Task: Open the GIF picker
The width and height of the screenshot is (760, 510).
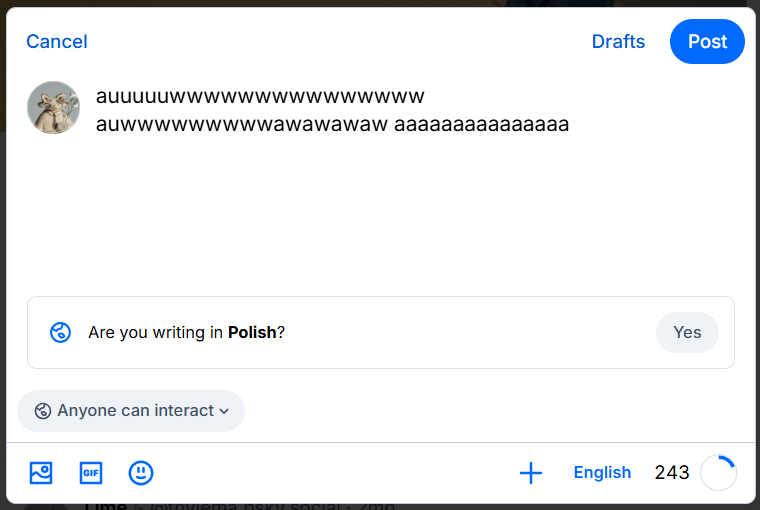Action: point(91,473)
